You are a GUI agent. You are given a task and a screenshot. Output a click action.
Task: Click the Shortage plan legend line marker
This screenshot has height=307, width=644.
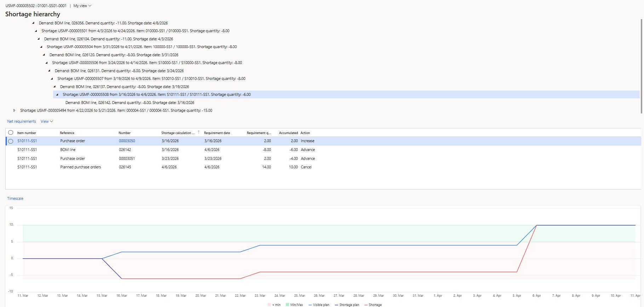click(336, 305)
